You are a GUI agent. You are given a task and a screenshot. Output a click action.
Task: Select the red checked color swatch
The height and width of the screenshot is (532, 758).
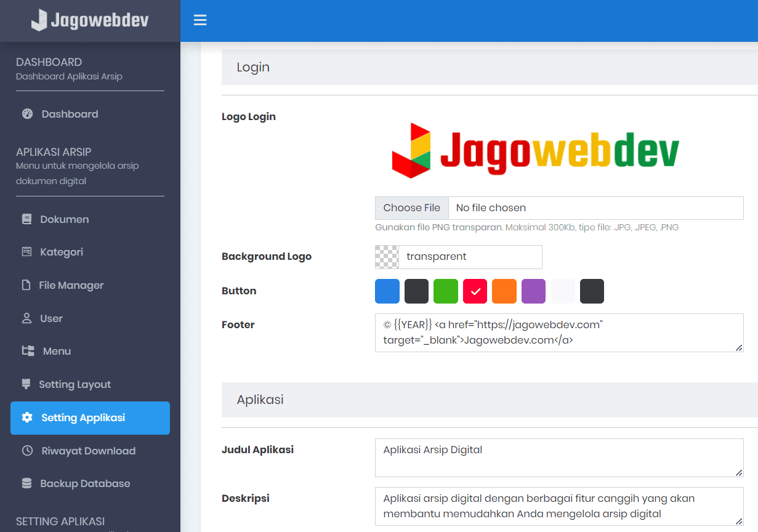[475, 291]
